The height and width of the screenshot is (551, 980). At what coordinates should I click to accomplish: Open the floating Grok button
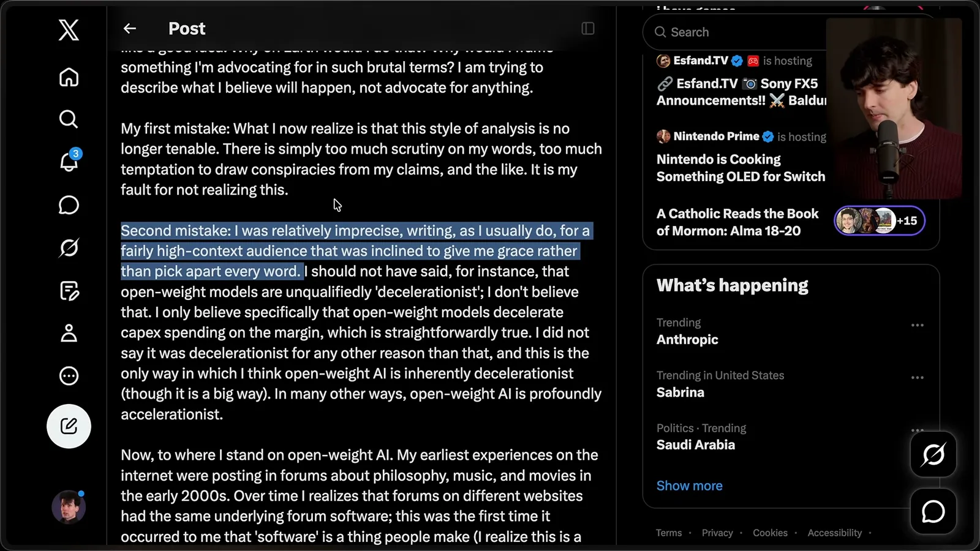pyautogui.click(x=933, y=454)
